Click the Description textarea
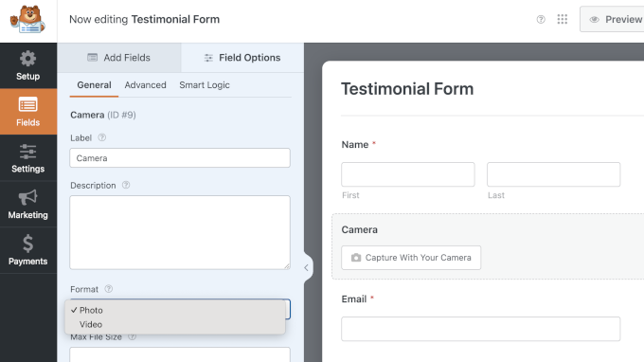This screenshot has height=362, width=644. point(180,232)
